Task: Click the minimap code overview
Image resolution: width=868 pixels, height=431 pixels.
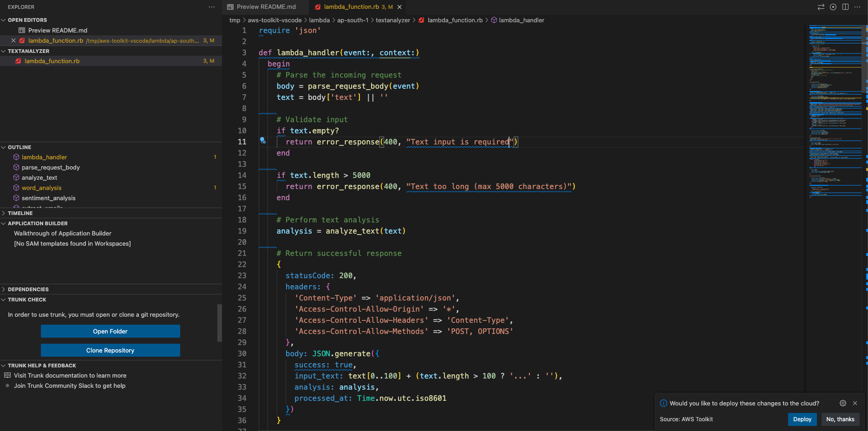Action: click(835, 111)
